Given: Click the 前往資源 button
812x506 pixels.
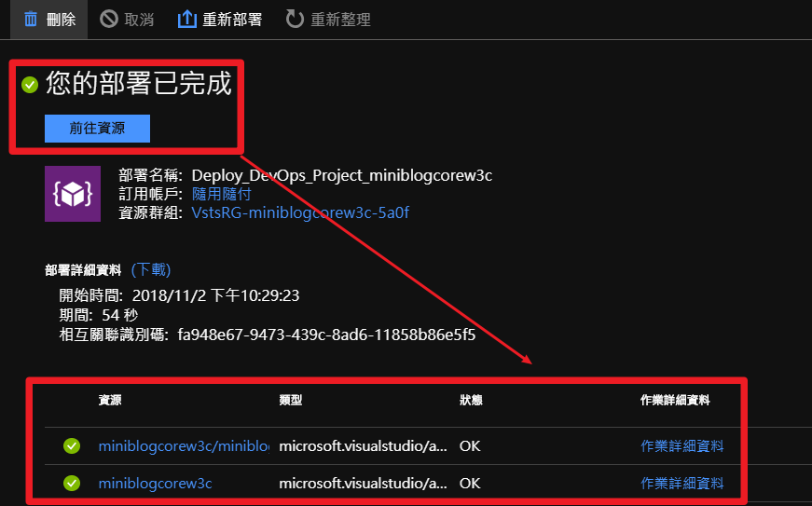Looking at the screenshot, I should (97, 129).
